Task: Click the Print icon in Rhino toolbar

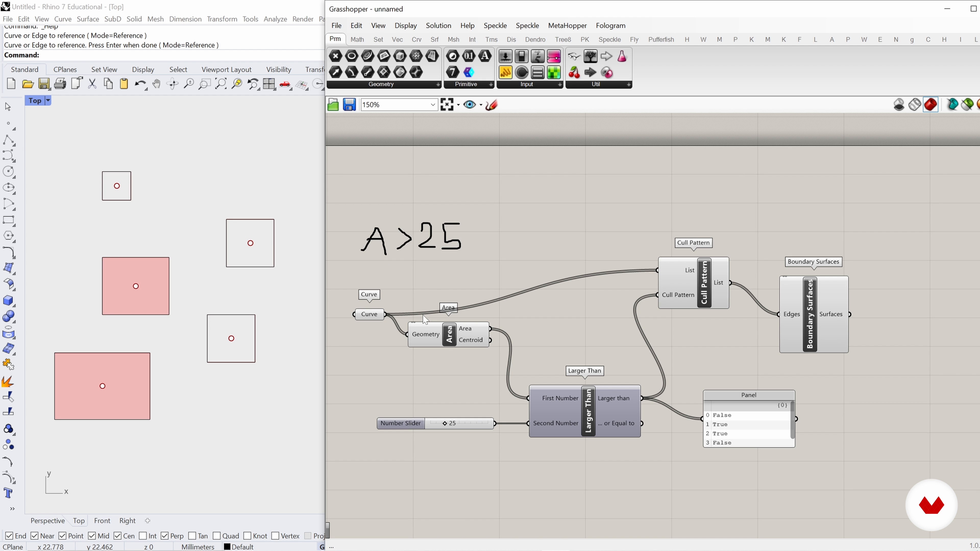Action: coord(60,84)
